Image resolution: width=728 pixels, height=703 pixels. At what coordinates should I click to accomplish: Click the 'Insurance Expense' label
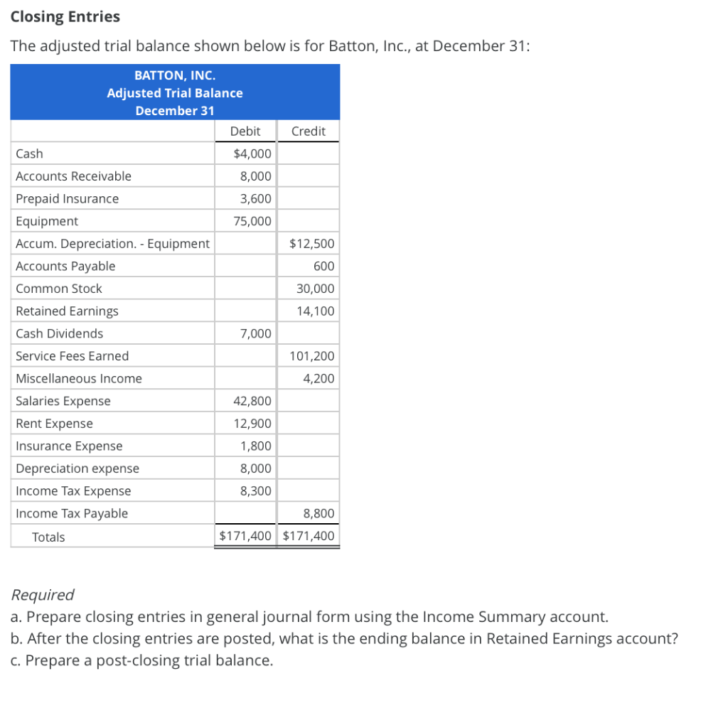(x=69, y=446)
